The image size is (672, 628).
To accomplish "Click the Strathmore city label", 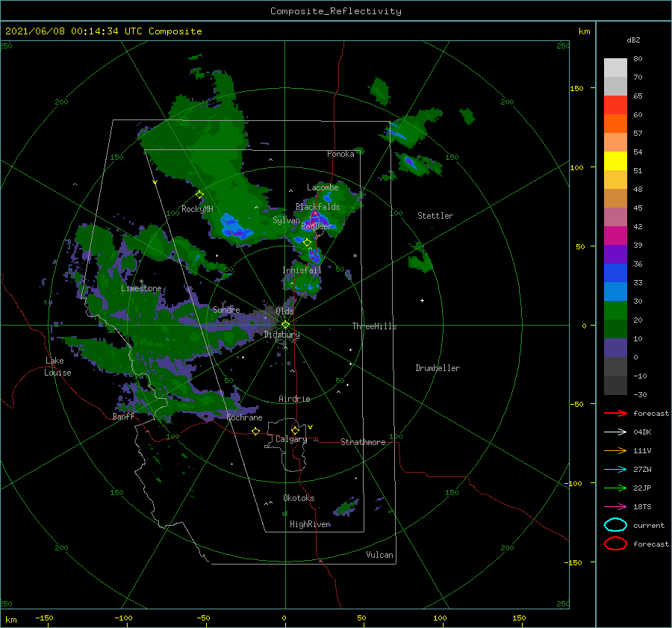I will click(363, 442).
